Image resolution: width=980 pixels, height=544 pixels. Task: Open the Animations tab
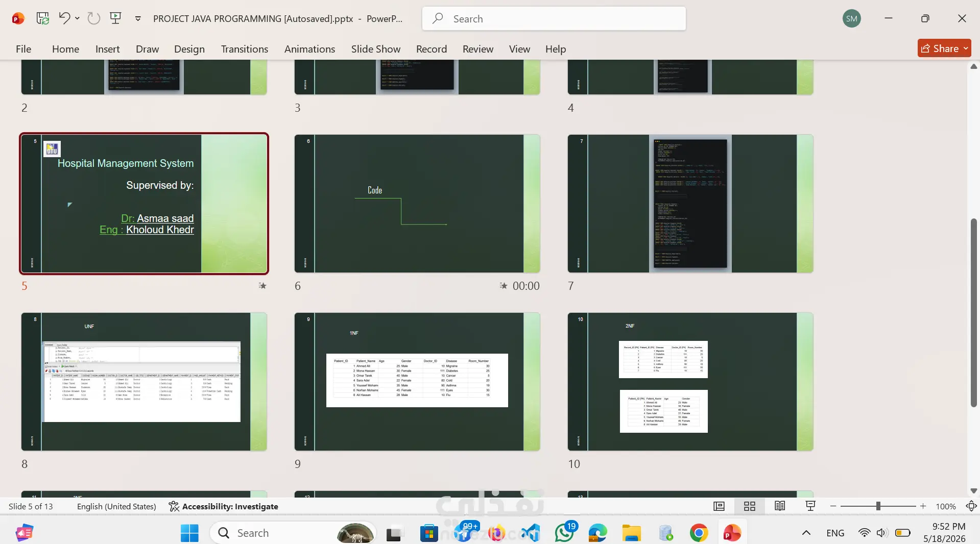[309, 49]
